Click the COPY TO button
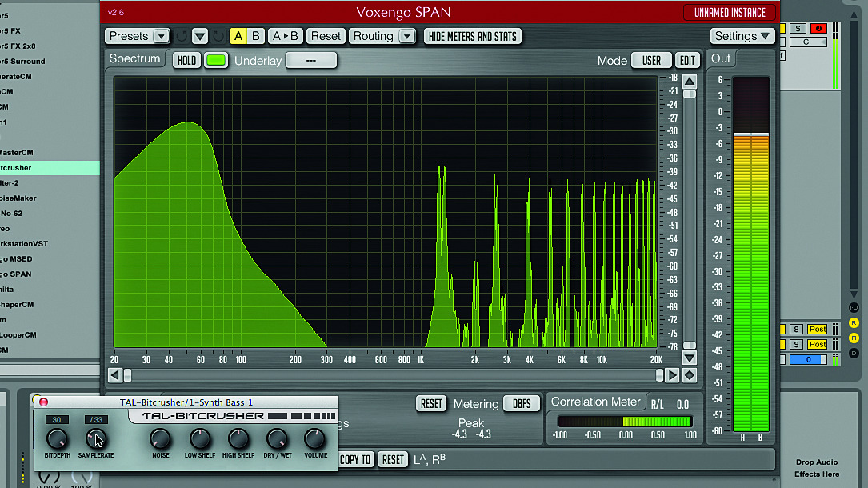Viewport: 868px width, 488px height. [355, 460]
